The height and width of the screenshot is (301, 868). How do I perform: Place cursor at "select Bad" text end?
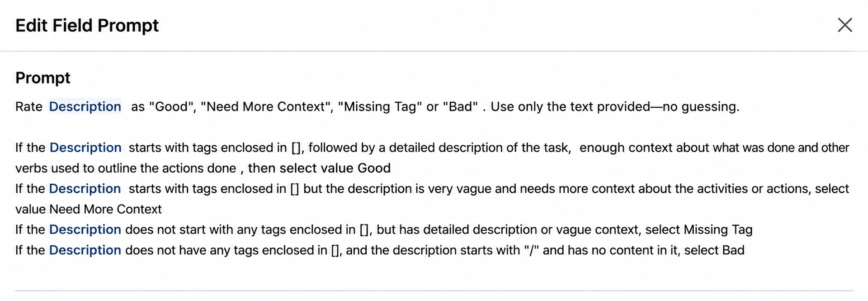point(744,250)
